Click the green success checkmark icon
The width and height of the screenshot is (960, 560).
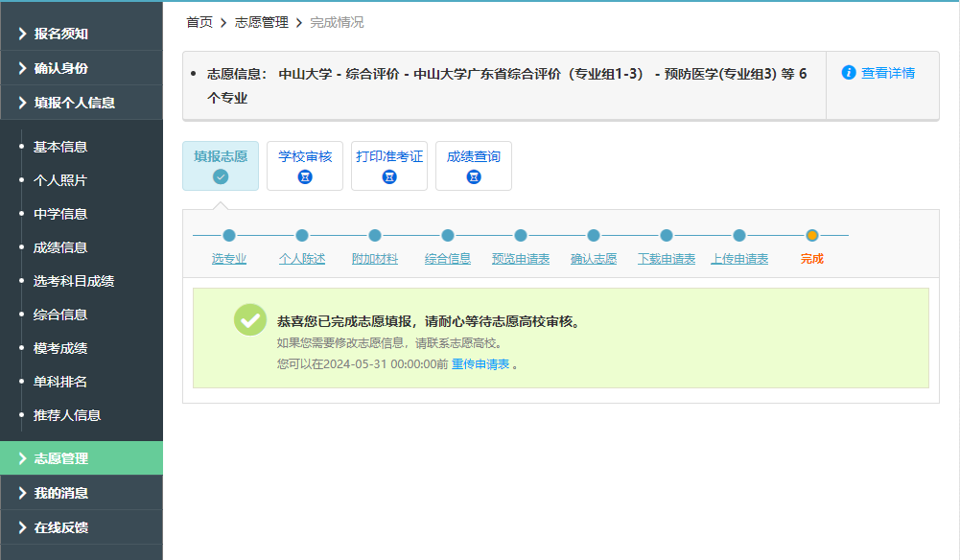[249, 319]
